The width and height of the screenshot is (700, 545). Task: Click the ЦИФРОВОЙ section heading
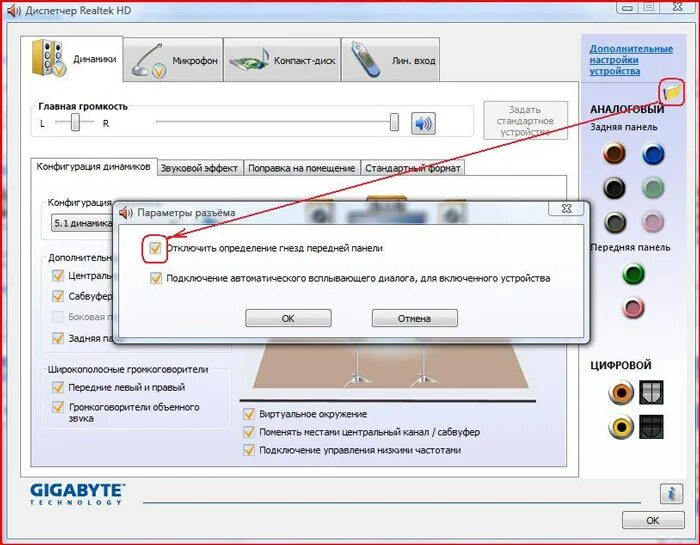click(621, 365)
